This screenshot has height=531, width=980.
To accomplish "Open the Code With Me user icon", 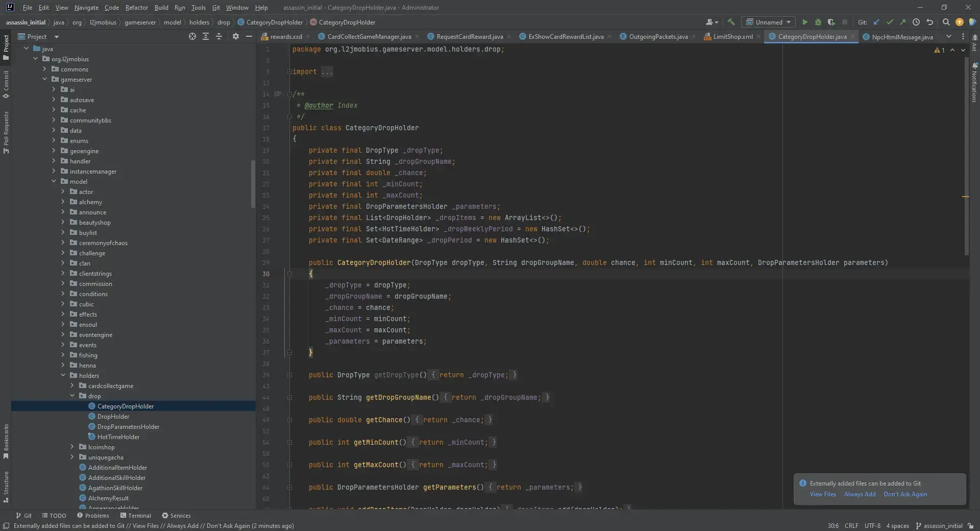I will point(712,22).
